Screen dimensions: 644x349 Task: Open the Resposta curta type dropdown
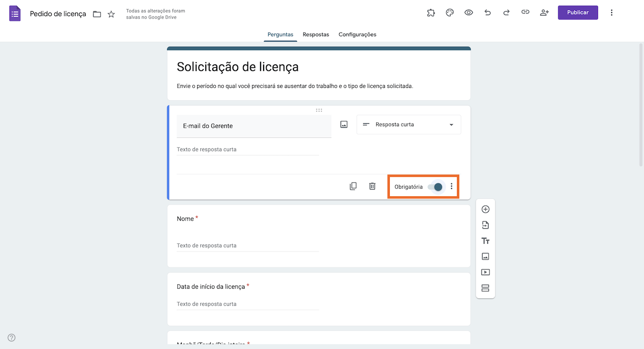click(x=409, y=125)
